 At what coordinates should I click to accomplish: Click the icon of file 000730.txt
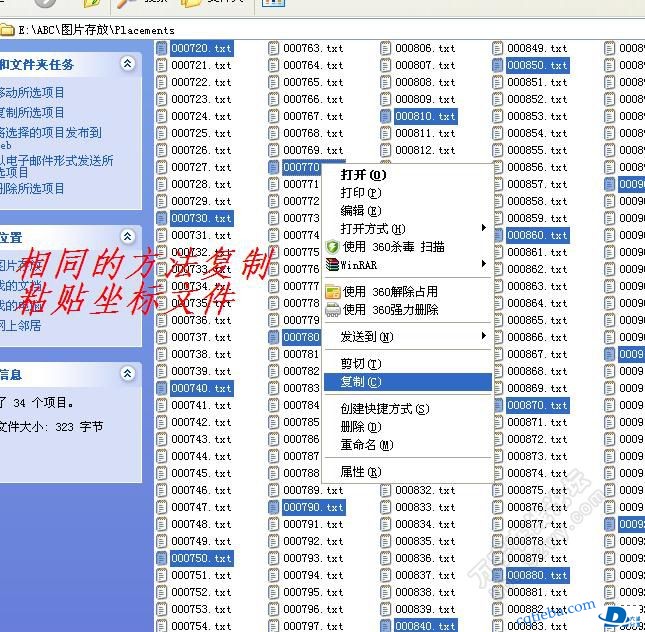click(162, 218)
